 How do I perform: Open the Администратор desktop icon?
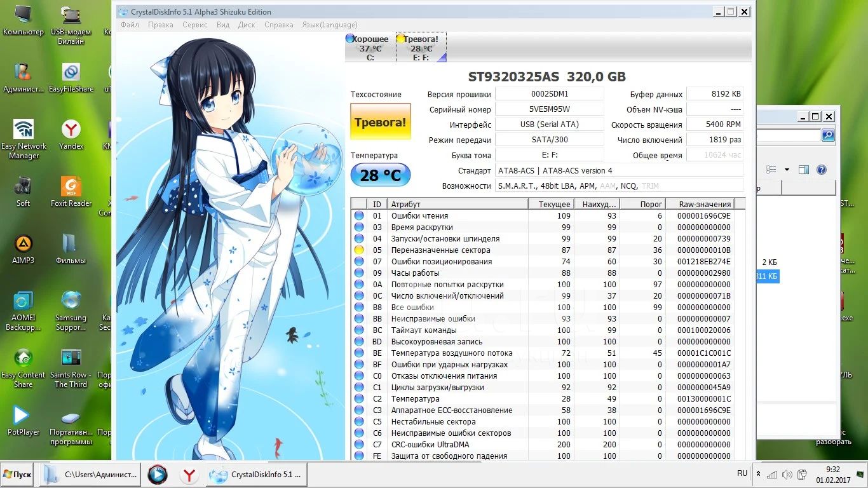point(24,78)
